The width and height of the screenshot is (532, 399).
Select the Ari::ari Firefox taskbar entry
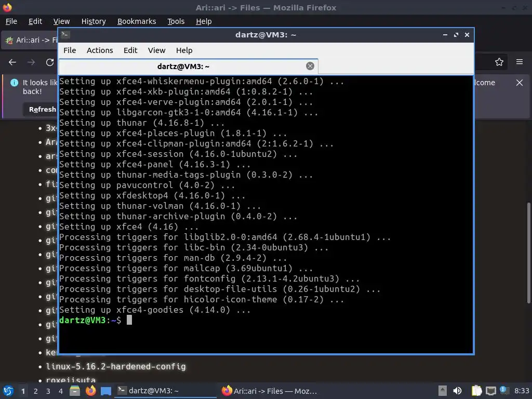(x=270, y=391)
